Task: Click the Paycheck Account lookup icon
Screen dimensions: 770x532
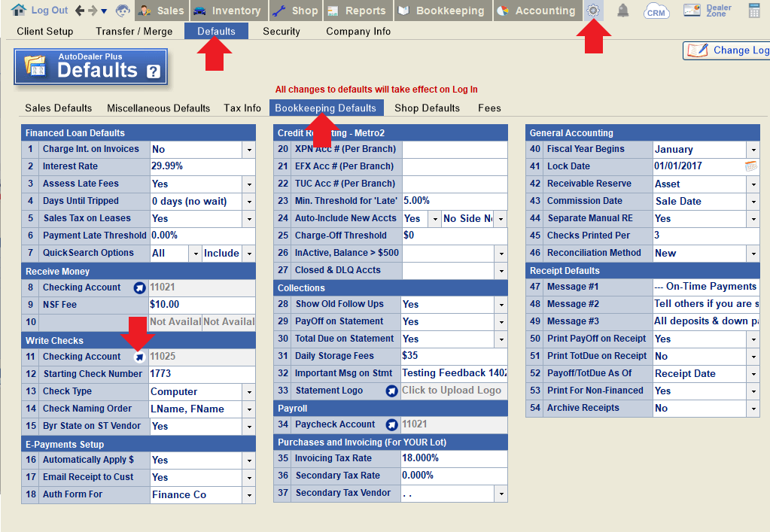Action: pos(391,425)
